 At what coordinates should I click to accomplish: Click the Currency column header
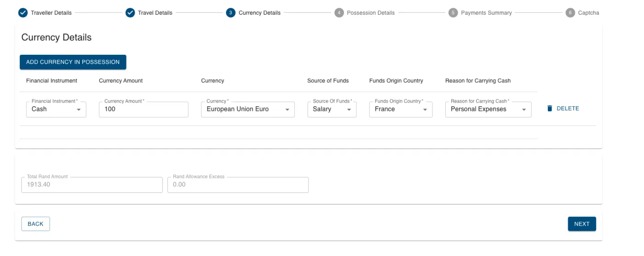(x=213, y=81)
